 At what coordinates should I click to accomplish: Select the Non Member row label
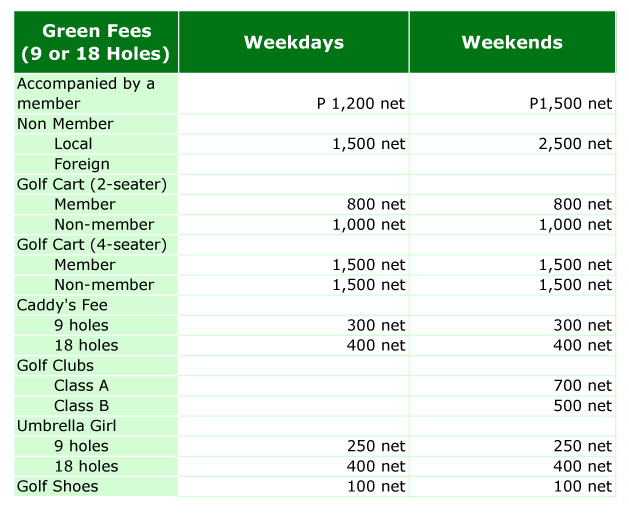point(65,124)
